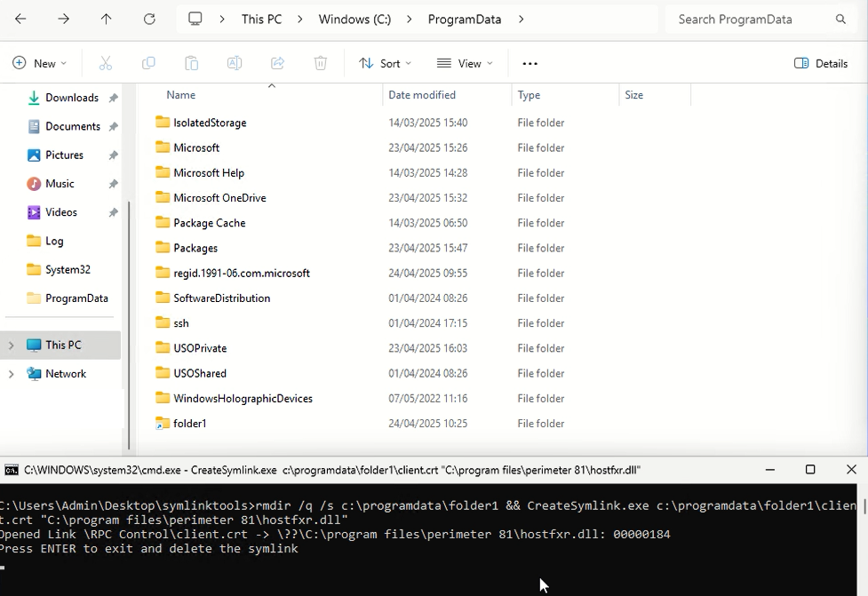Viewport: 868px width, 596px height.
Task: Sort by the Name column header
Action: (181, 95)
